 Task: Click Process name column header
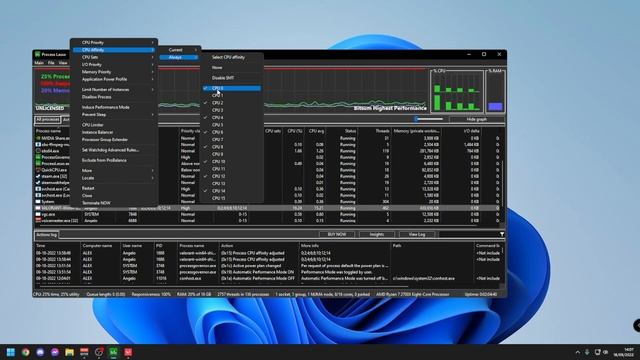(x=48, y=131)
